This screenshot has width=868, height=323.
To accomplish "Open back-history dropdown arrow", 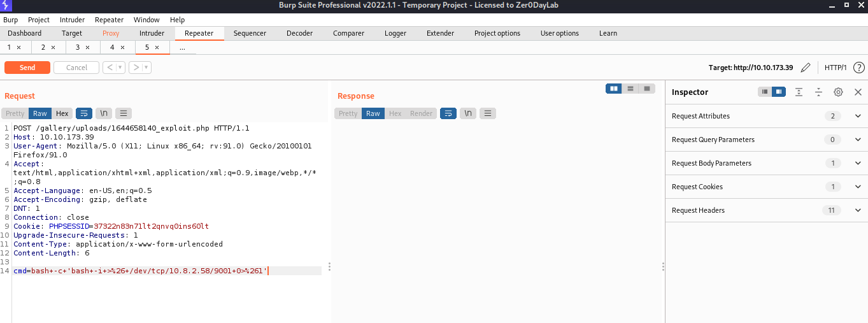I will [x=121, y=68].
